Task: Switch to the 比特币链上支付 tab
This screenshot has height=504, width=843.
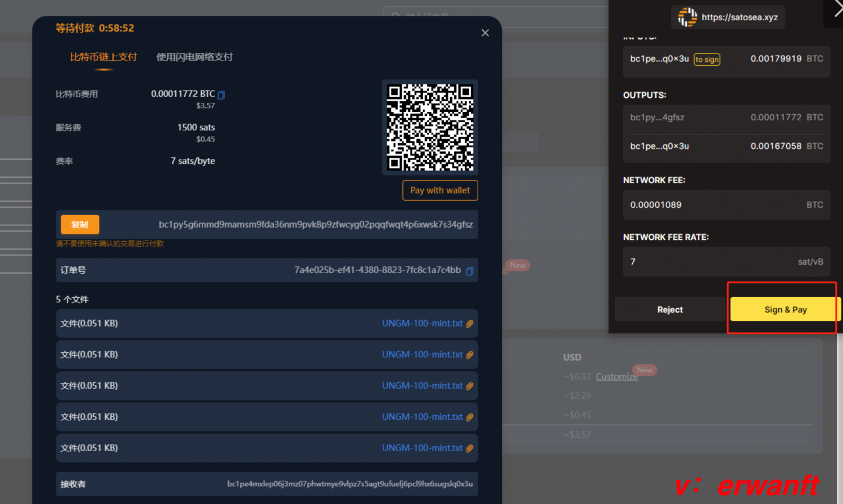Action: 103,57
